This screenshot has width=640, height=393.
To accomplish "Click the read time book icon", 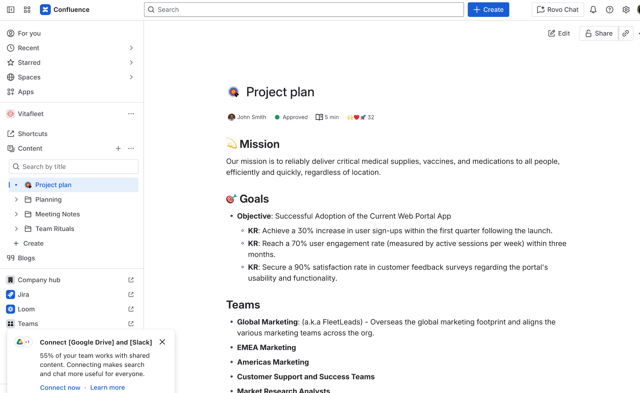I will pos(319,117).
